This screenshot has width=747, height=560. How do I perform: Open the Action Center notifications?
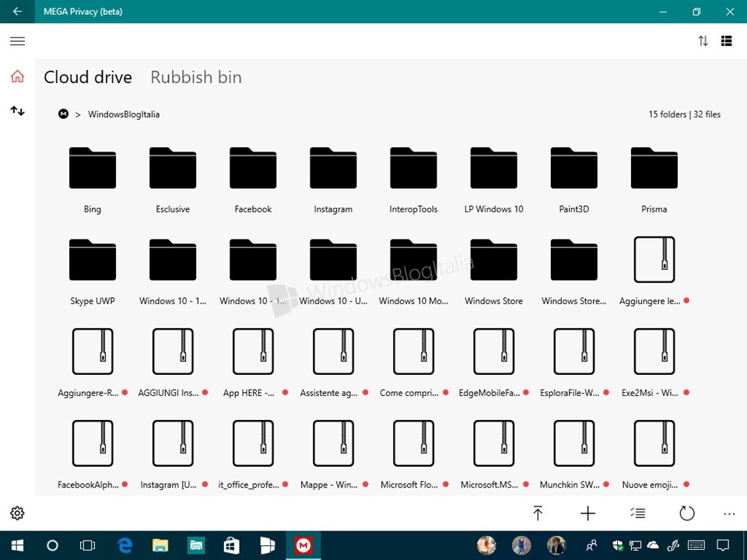pyautogui.click(x=723, y=545)
